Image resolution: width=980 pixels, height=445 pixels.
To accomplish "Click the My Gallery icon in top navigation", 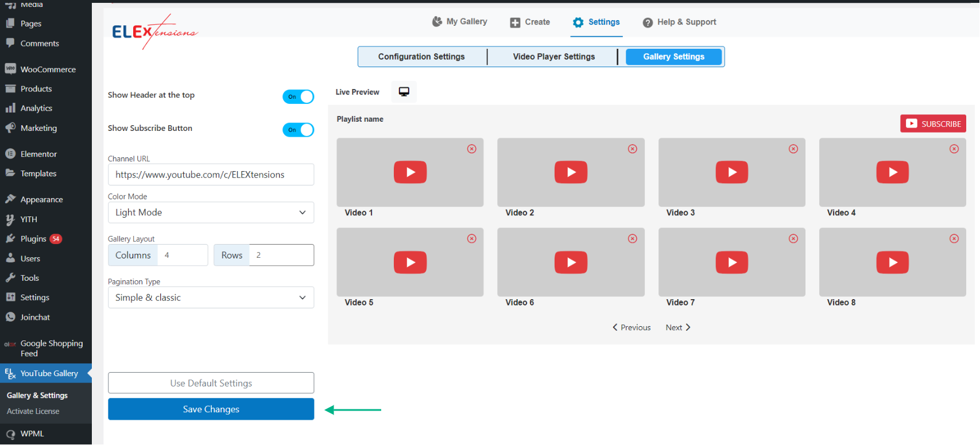I will coord(437,22).
